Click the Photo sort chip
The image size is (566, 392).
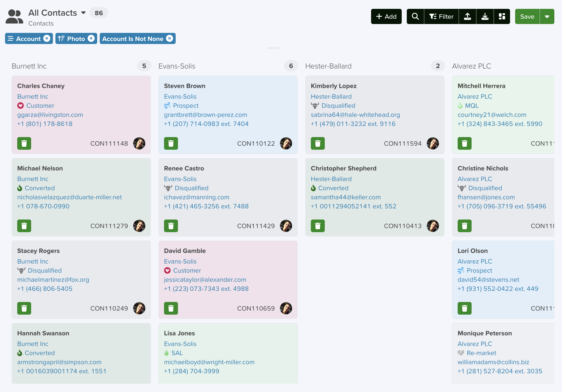pyautogui.click(x=76, y=38)
